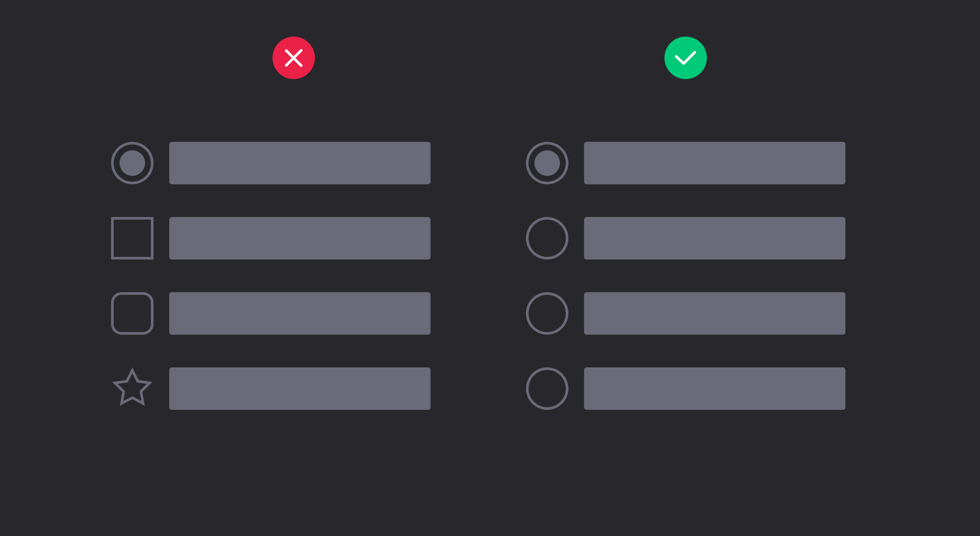Click the red X icon above left list
Image resolution: width=980 pixels, height=536 pixels.
(293, 58)
